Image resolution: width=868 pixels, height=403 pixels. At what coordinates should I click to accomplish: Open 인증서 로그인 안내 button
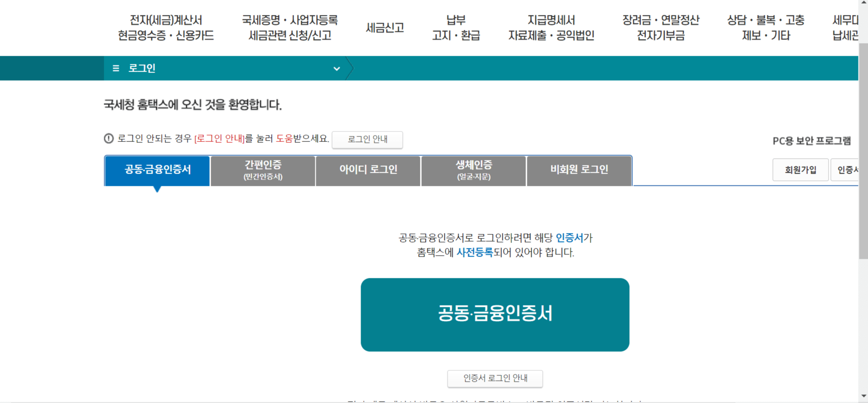tap(495, 379)
